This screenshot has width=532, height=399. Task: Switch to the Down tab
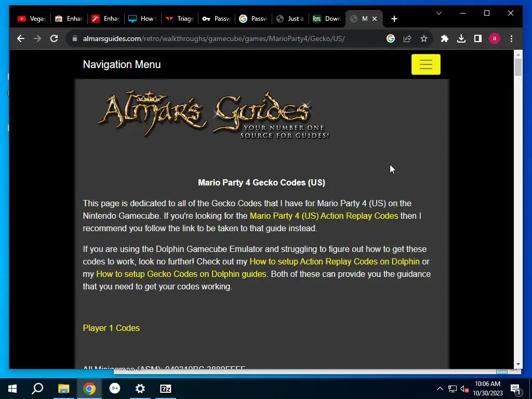click(x=327, y=19)
